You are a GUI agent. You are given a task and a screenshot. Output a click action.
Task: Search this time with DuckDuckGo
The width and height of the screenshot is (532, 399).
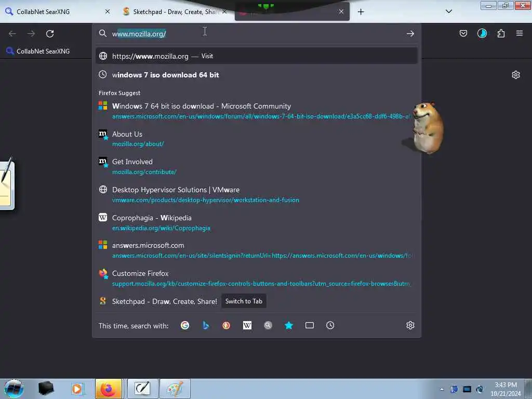click(227, 325)
